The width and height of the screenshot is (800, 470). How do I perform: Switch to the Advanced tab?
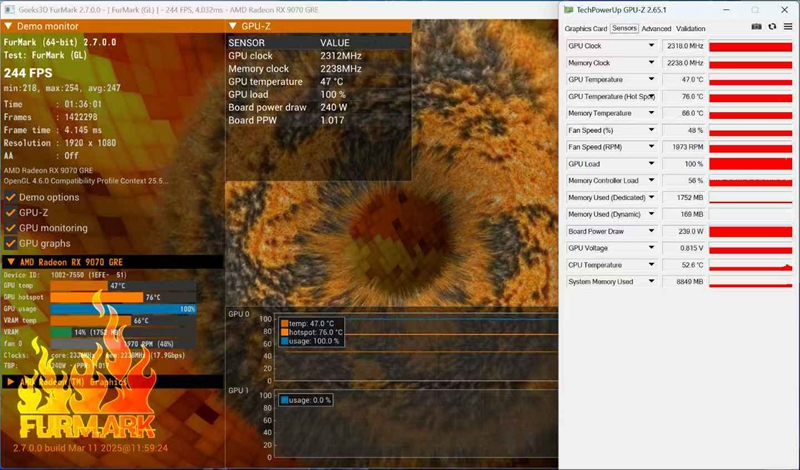pos(656,29)
